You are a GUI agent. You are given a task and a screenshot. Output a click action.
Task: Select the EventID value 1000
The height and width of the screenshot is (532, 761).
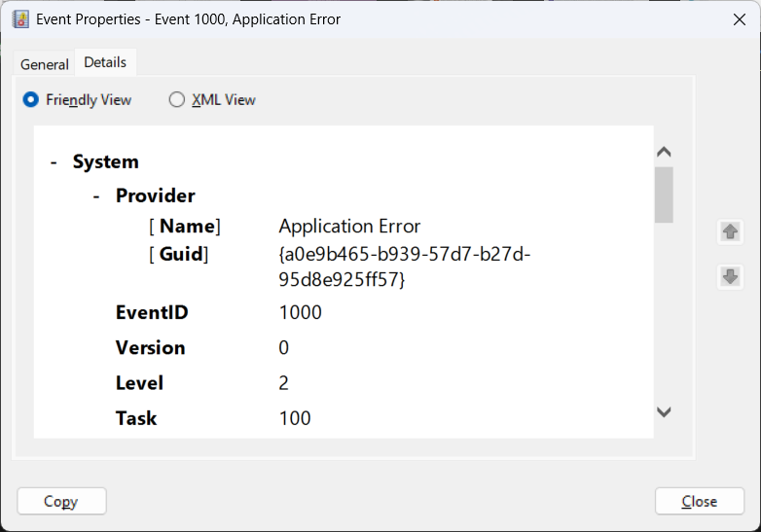[301, 312]
